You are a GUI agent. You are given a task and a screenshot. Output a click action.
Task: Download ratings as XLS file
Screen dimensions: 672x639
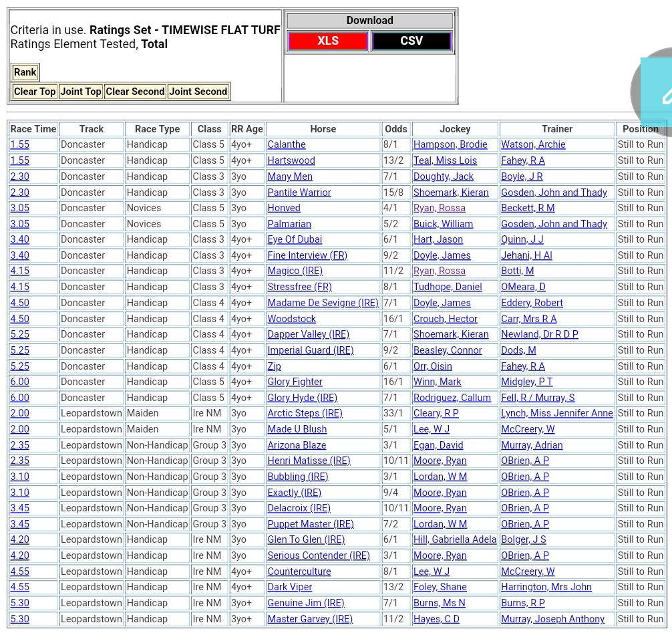(x=327, y=41)
